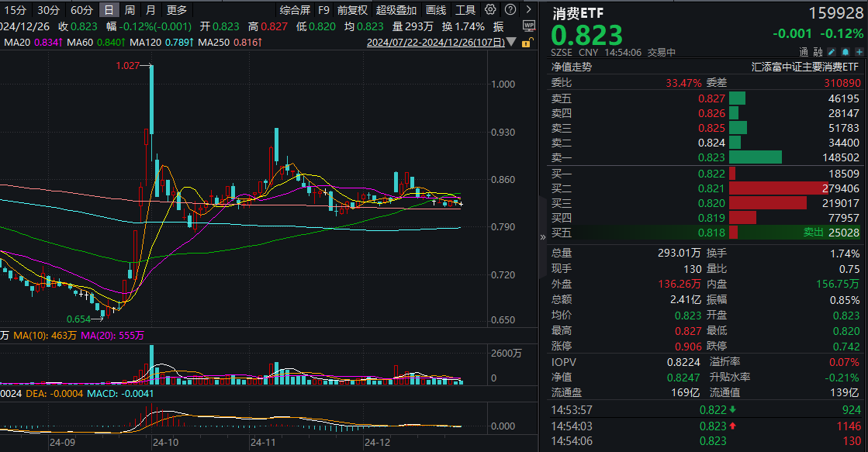Click the help question-mark icon
Image resolution: width=868 pixels, height=452 pixels.
tap(510, 10)
